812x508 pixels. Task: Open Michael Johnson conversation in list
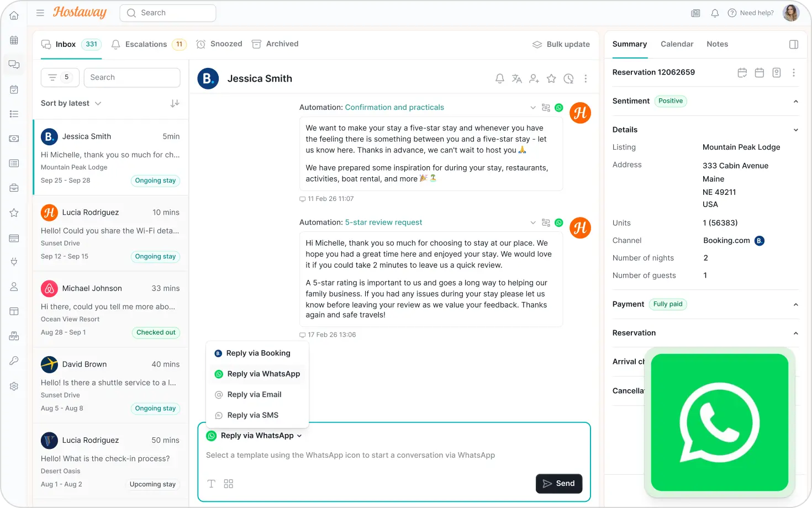110,309
